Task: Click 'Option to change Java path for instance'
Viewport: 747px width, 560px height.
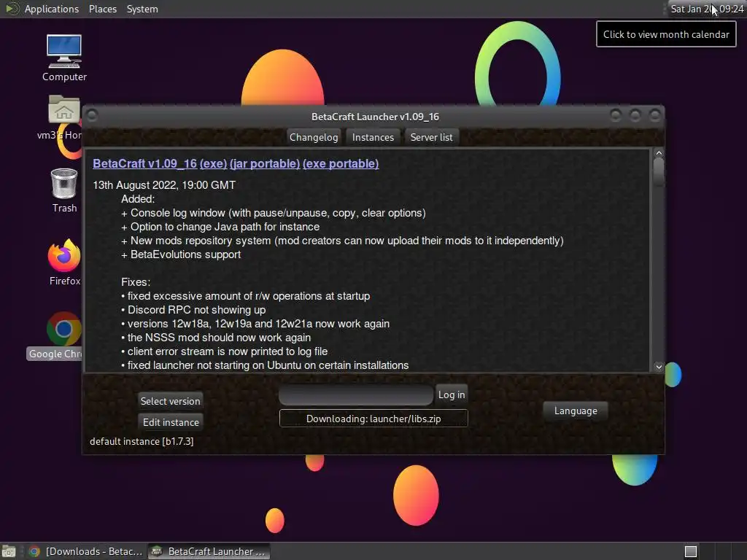Action: tap(220, 227)
